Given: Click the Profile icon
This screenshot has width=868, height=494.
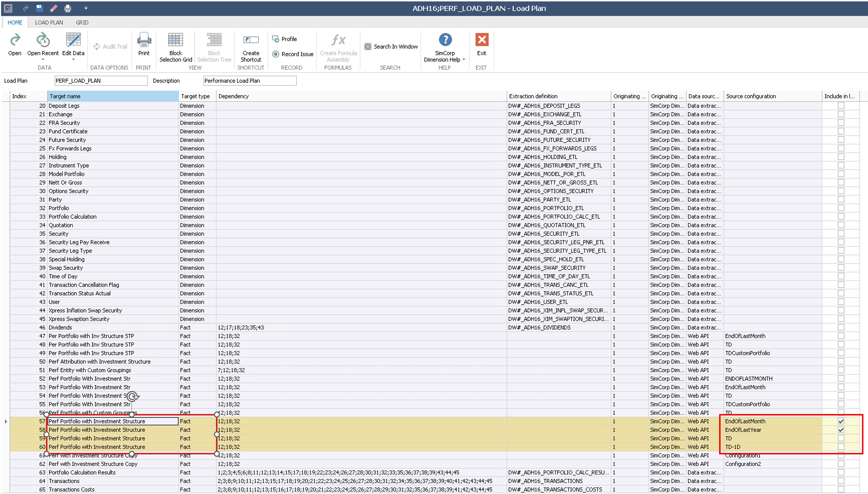Looking at the screenshot, I should click(x=276, y=39).
